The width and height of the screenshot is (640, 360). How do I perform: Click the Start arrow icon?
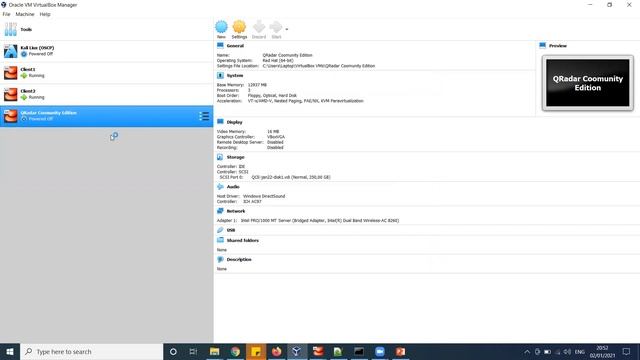click(276, 27)
